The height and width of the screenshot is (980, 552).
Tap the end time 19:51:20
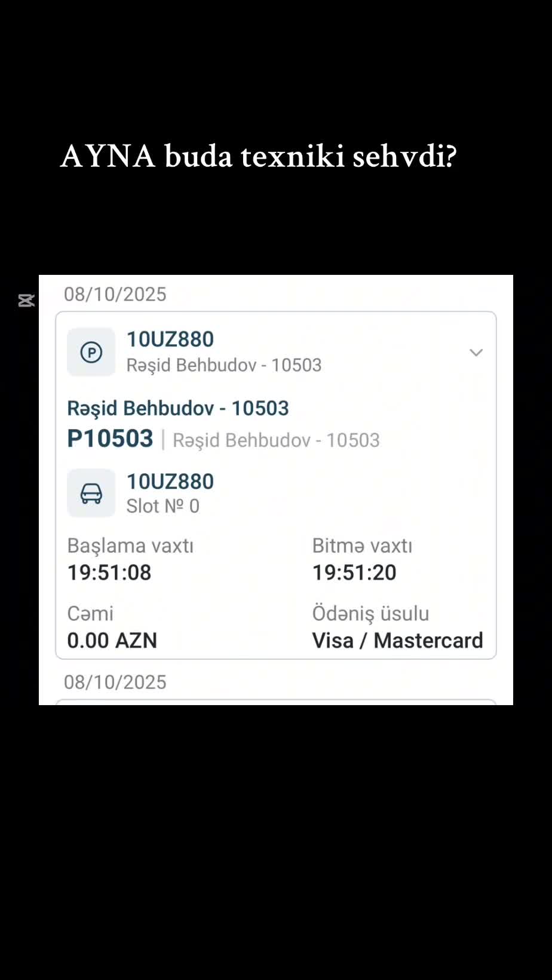[354, 572]
